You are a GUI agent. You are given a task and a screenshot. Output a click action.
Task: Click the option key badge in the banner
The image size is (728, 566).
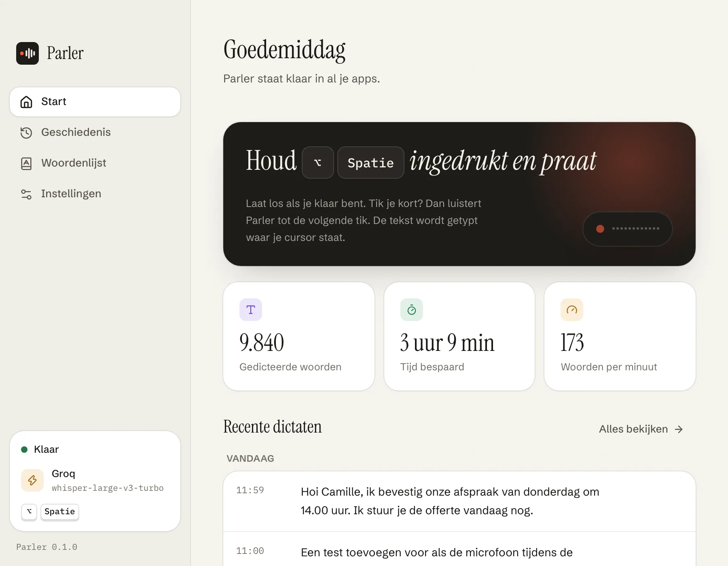click(x=318, y=163)
